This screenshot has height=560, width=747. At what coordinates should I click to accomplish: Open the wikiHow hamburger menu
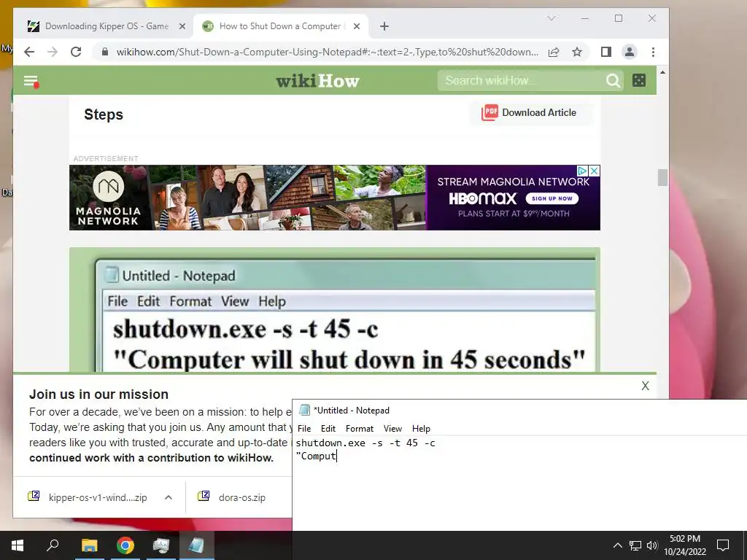(x=31, y=82)
